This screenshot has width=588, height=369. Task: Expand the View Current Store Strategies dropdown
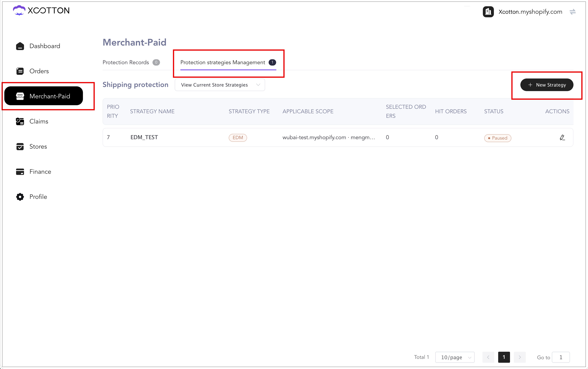[x=220, y=85]
